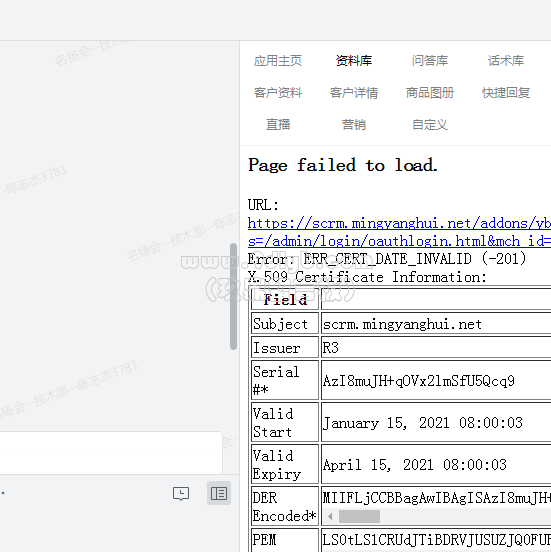Select the 客户资料 tab
Image resolution: width=551 pixels, height=552 pixels.
point(278,93)
